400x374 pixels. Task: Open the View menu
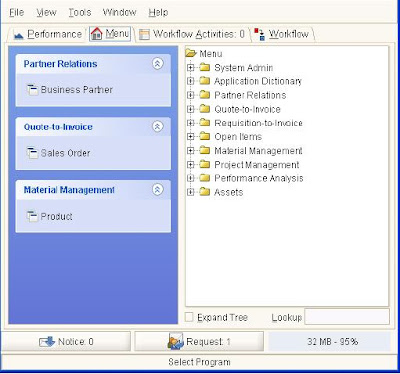click(46, 13)
